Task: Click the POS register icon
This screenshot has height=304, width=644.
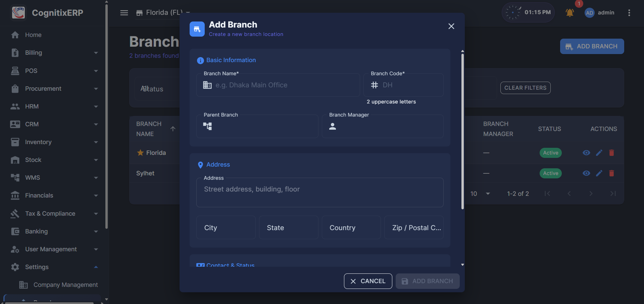Action: click(x=15, y=71)
